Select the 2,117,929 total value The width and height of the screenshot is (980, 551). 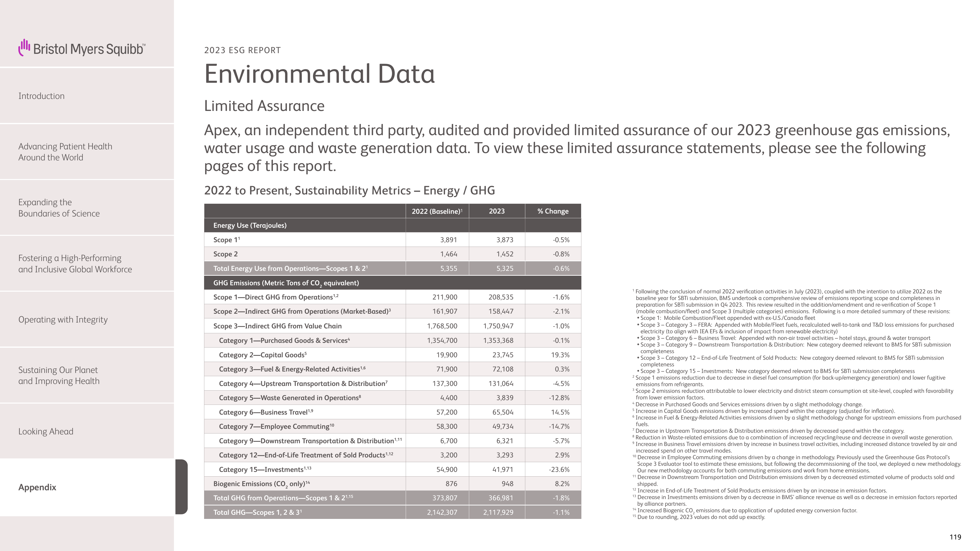498,512
